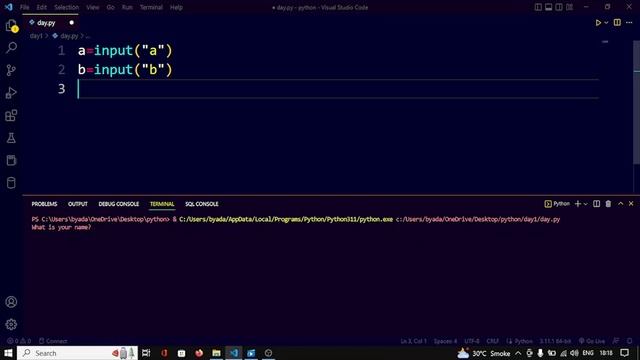Click line number 2 in the gutter
The height and width of the screenshot is (360, 640).
[62, 70]
